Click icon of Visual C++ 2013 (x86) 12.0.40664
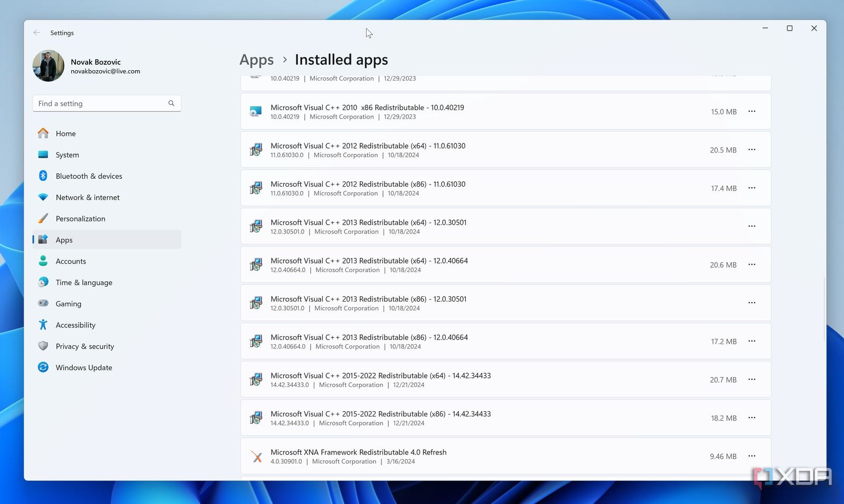Screen dimensions: 844x504 (x=256, y=342)
